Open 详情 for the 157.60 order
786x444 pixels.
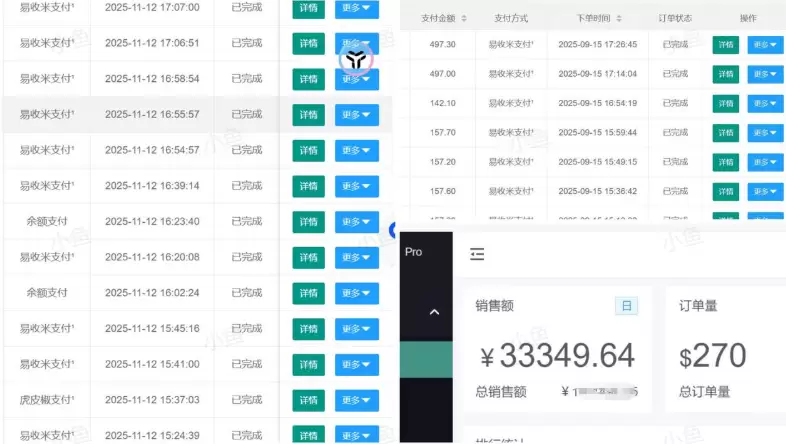[725, 191]
